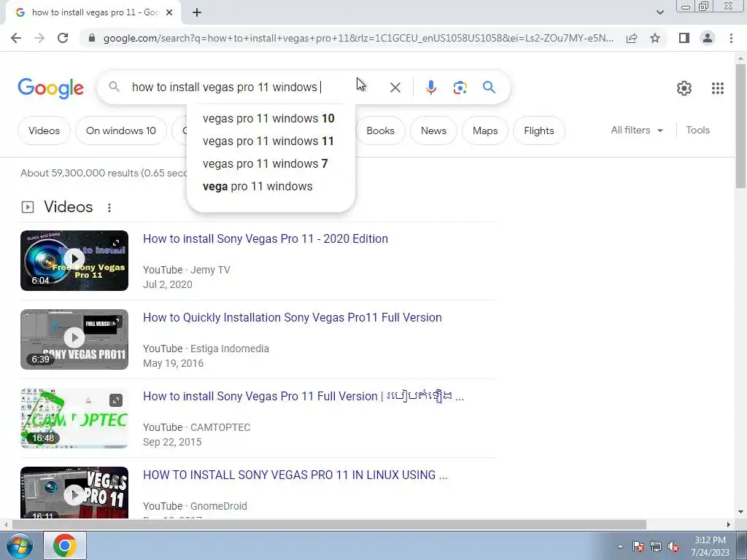Select the 'On windows 10' filter chip

(x=121, y=131)
